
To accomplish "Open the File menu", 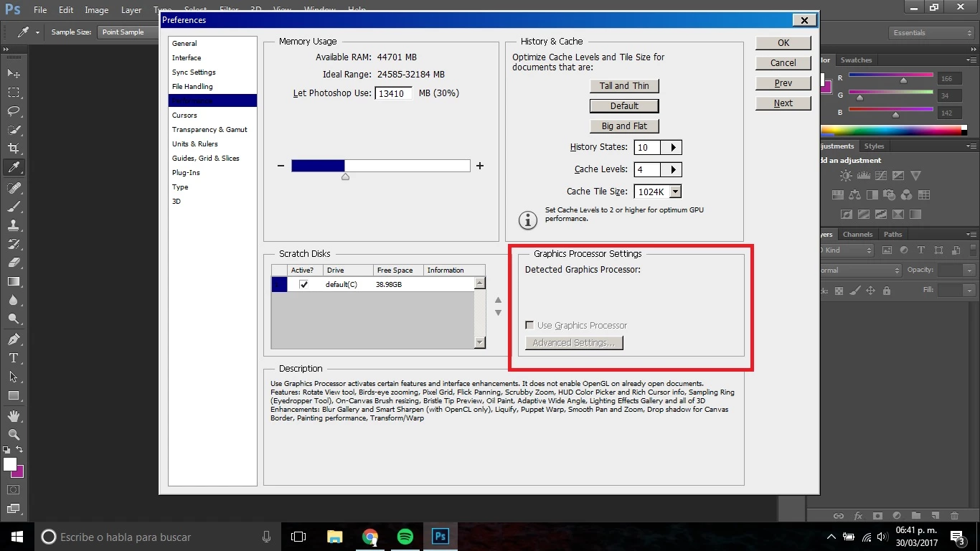I will [x=40, y=10].
